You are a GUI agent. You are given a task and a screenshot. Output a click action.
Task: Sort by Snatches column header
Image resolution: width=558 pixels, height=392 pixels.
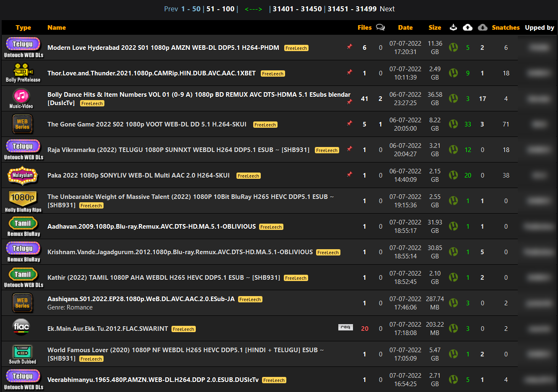[x=506, y=28]
